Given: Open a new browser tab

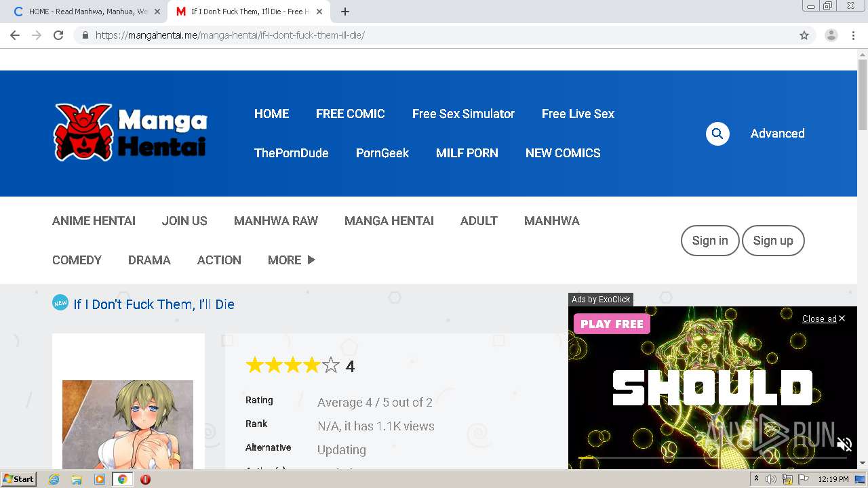Looking at the screenshot, I should [x=345, y=12].
